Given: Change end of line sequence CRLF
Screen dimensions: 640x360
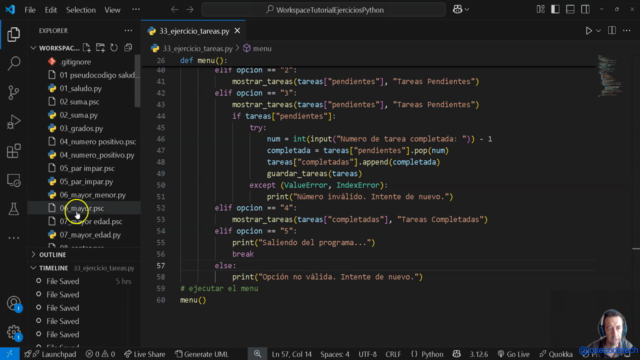Looking at the screenshot, I should 393,354.
